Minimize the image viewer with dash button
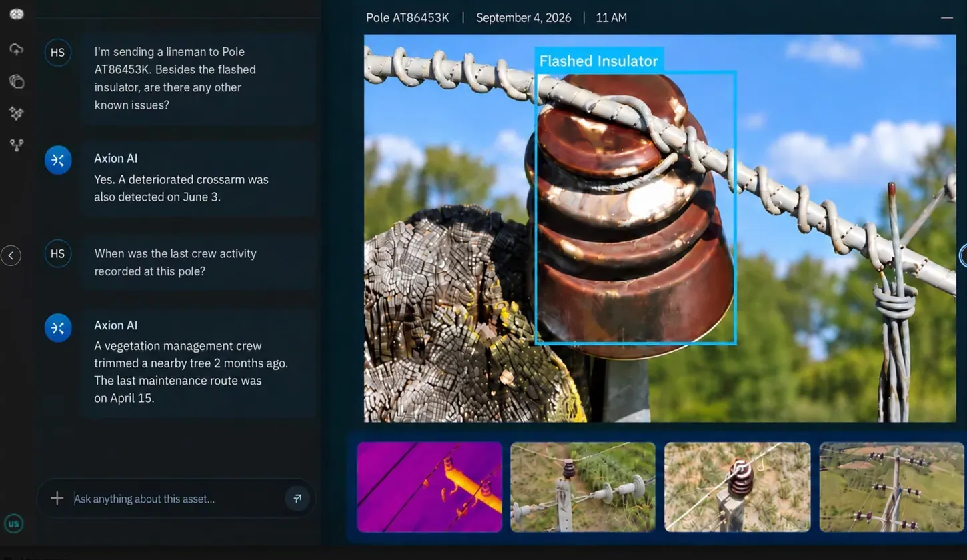Image resolution: width=967 pixels, height=560 pixels. (946, 18)
